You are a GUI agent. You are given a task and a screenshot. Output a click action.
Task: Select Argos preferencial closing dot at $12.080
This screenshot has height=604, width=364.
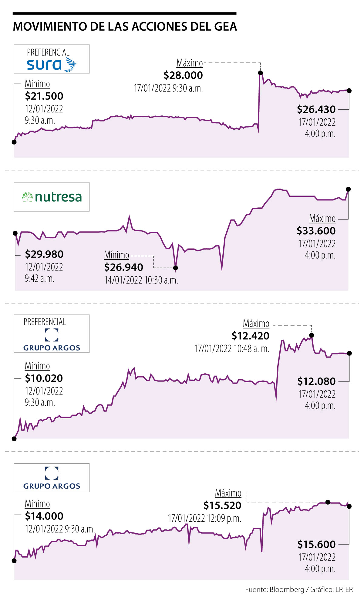tap(349, 353)
